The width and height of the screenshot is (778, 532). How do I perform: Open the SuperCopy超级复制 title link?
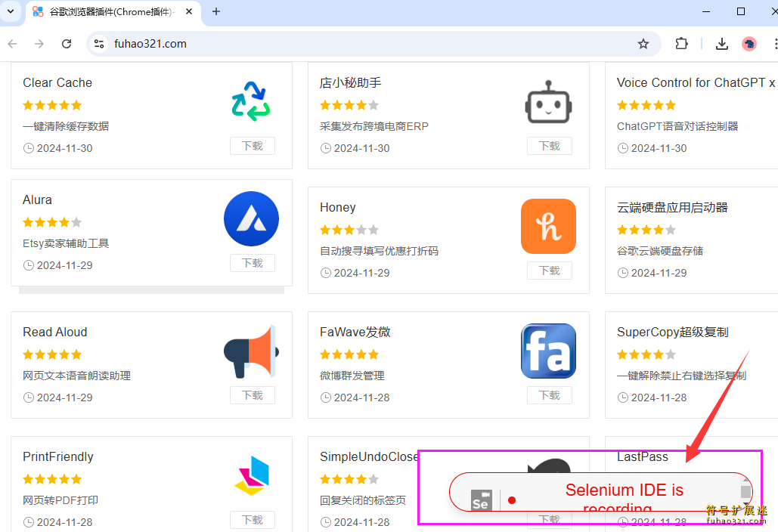click(672, 332)
